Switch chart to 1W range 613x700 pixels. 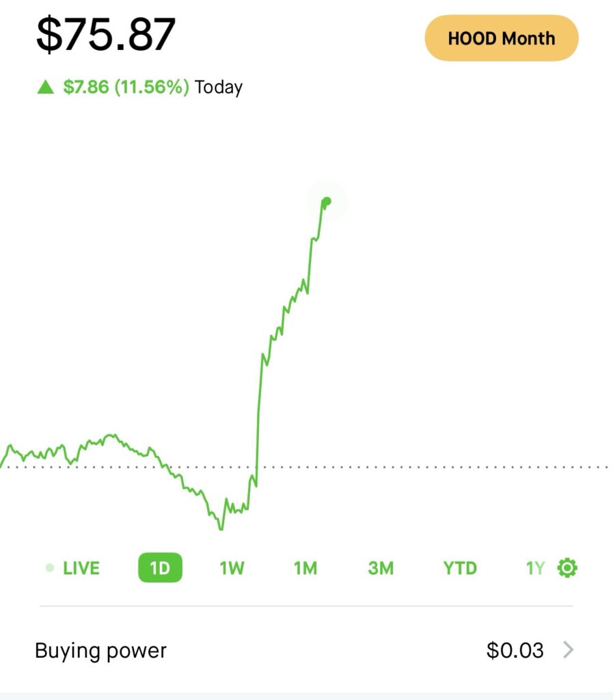click(232, 568)
